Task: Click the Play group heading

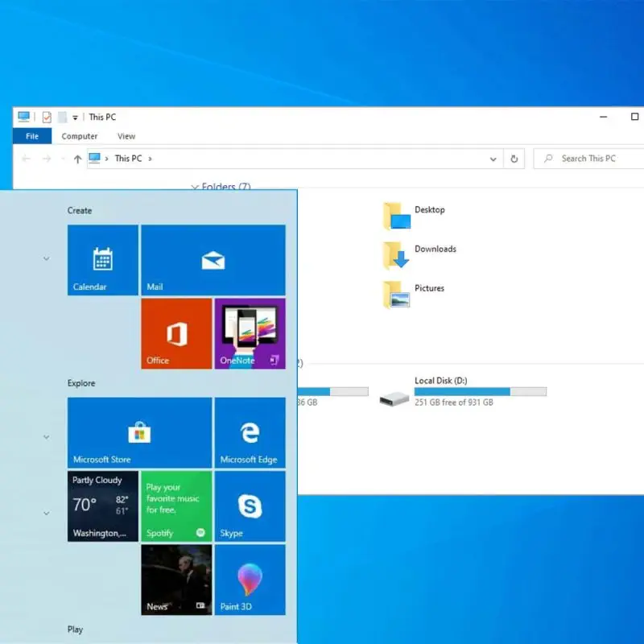Action: [x=75, y=630]
